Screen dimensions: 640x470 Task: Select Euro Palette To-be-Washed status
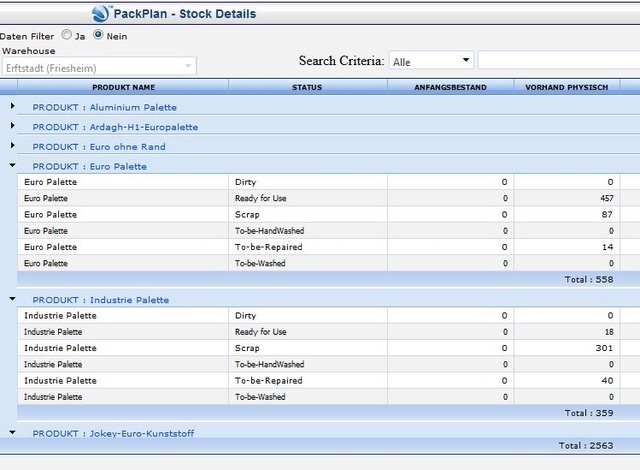pos(308,264)
